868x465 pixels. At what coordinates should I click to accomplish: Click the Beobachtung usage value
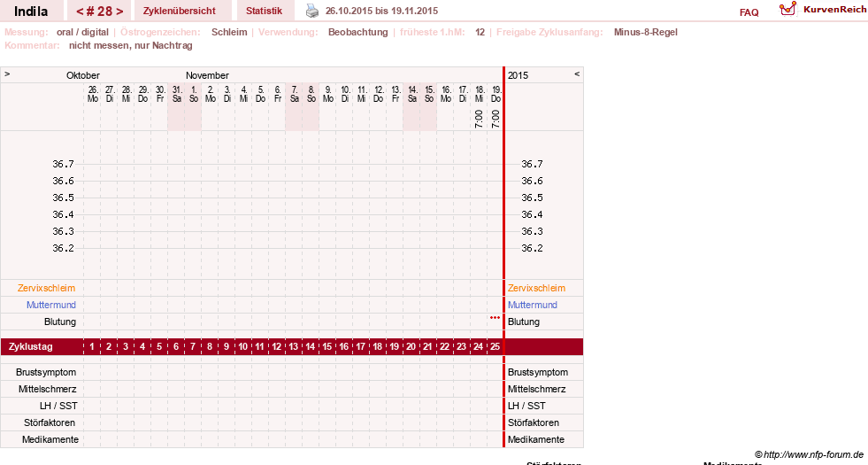[358, 32]
